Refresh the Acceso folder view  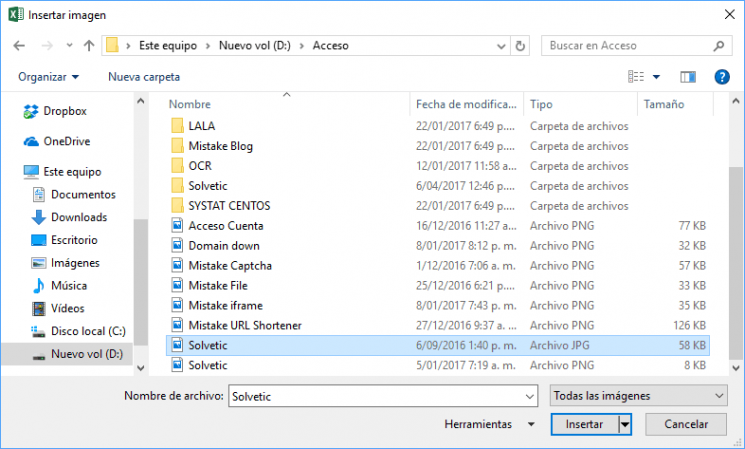tap(520, 46)
